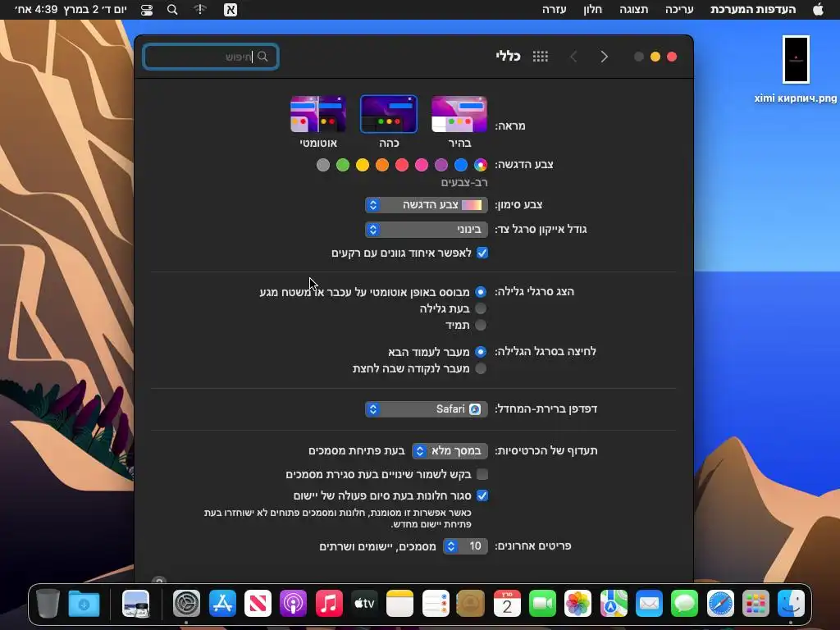Open Calendar showing date 2 in Dock

507,604
